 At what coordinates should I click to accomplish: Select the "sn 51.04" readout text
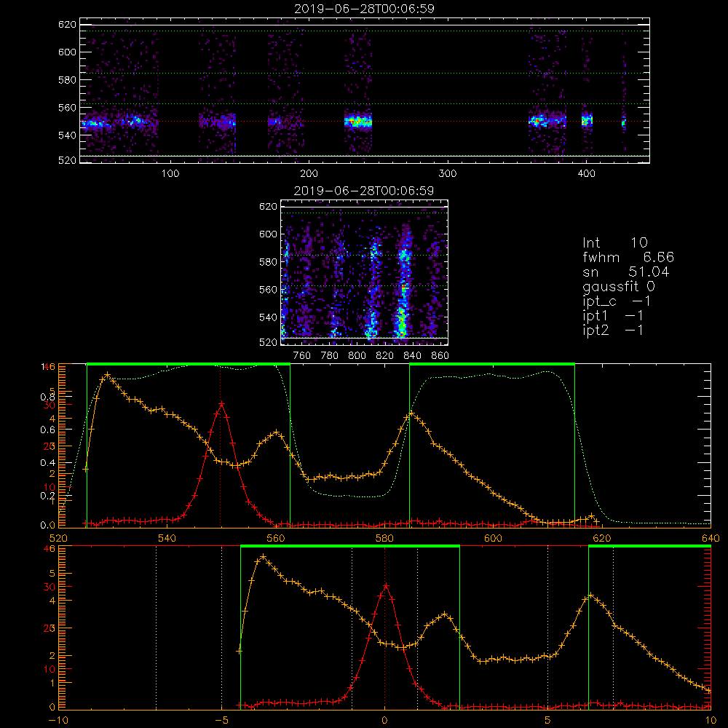(626, 272)
